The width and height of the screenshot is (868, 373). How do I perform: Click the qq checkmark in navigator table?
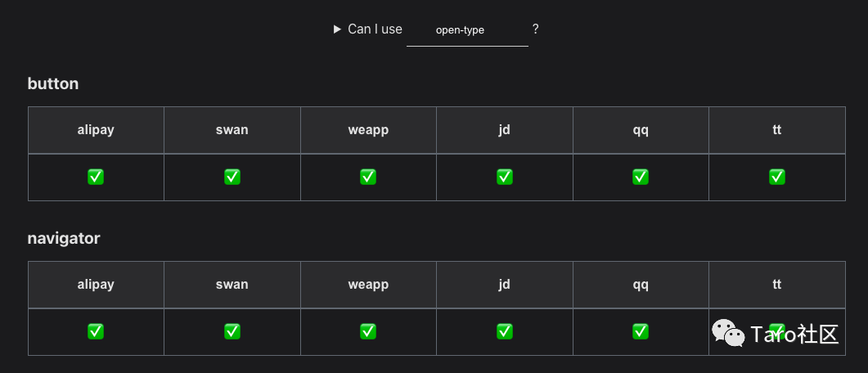[641, 331]
